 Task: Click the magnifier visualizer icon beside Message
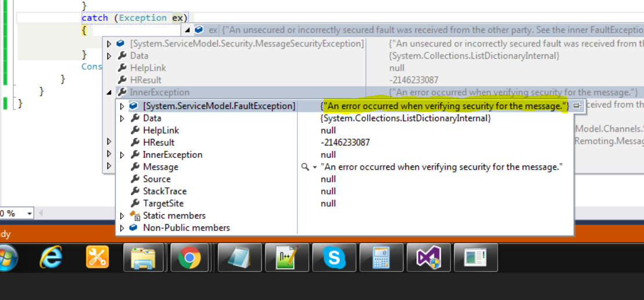click(305, 167)
